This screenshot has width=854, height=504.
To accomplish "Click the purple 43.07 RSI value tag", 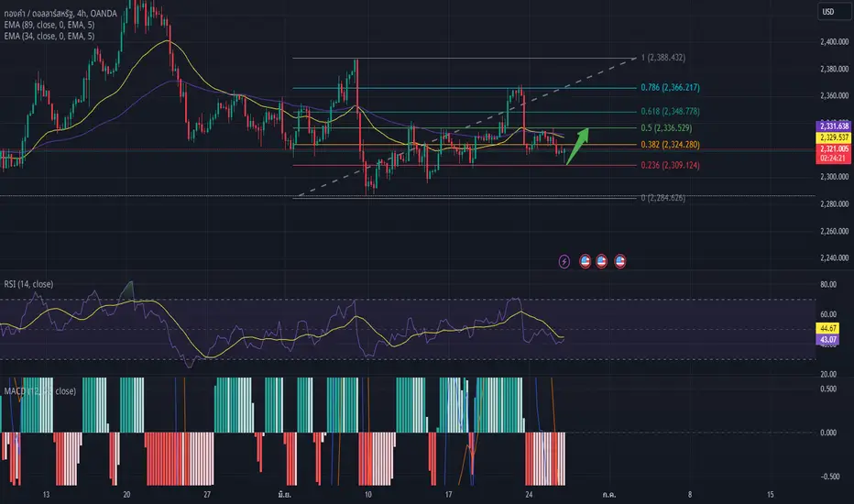I will [827, 339].
